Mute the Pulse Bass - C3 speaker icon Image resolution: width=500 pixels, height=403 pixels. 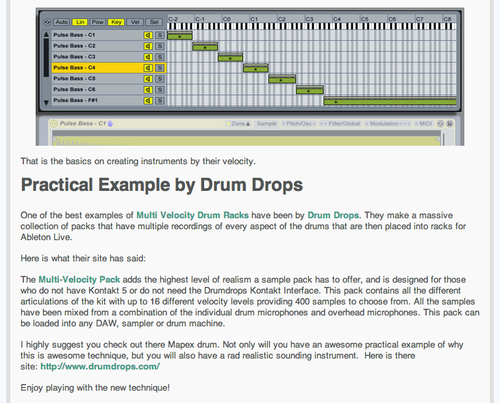tap(148, 57)
